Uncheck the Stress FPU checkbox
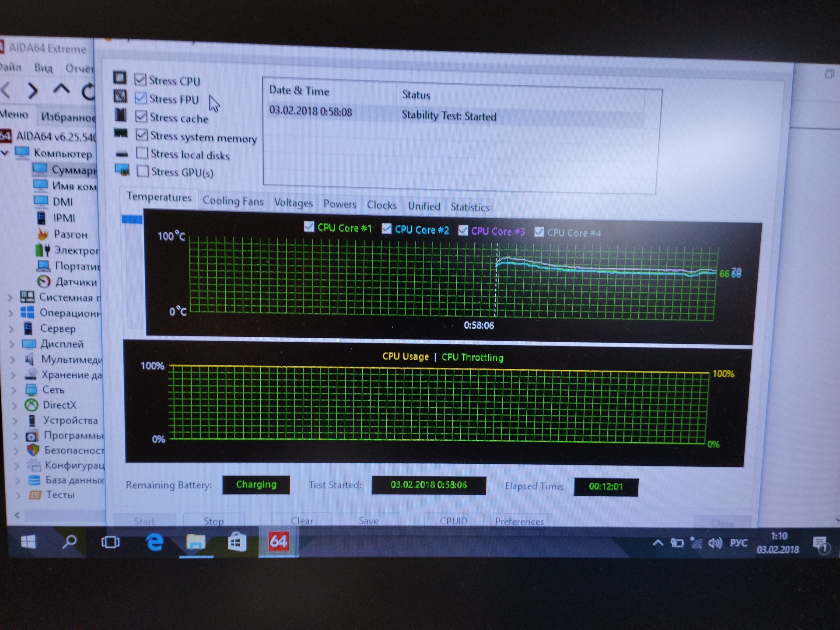The width and height of the screenshot is (840, 630). point(140,98)
